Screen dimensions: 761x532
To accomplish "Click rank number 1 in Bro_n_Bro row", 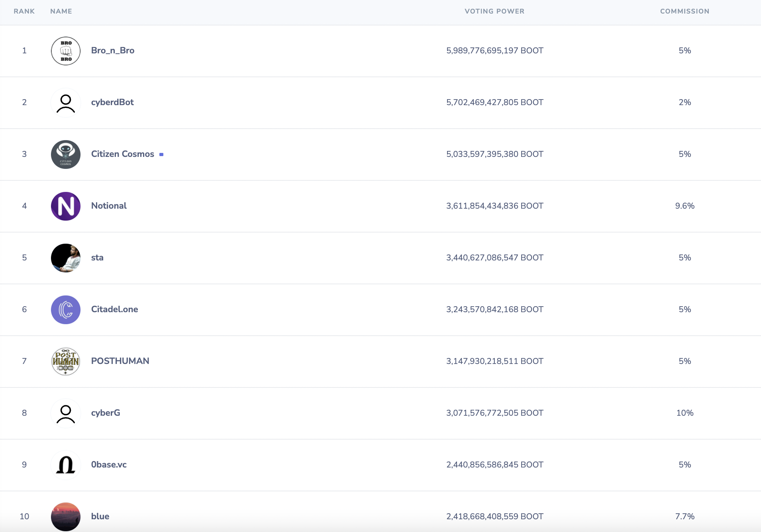I will 24,51.
